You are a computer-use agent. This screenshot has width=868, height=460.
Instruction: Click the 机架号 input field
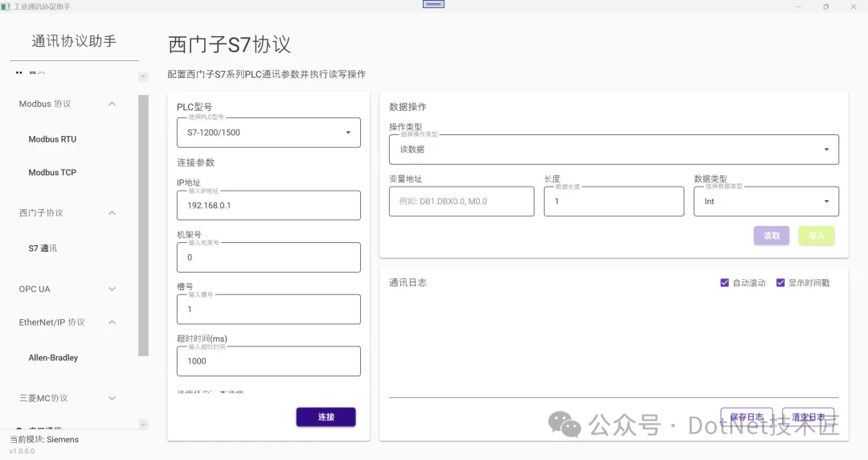[268, 257]
